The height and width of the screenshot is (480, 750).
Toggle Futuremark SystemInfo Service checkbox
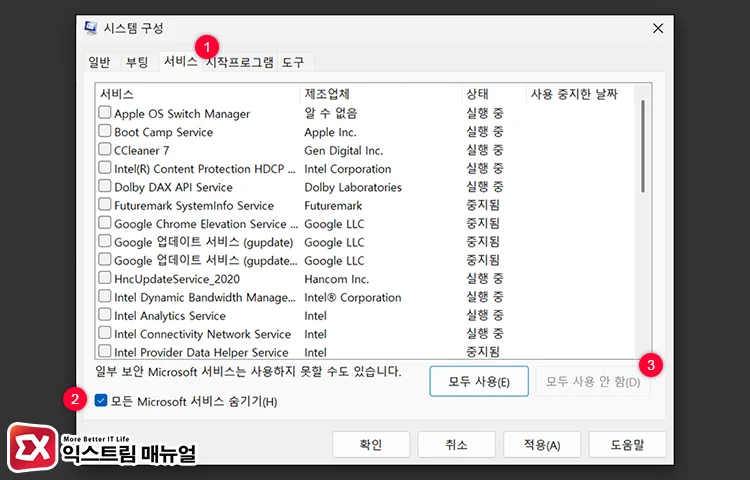tap(105, 204)
